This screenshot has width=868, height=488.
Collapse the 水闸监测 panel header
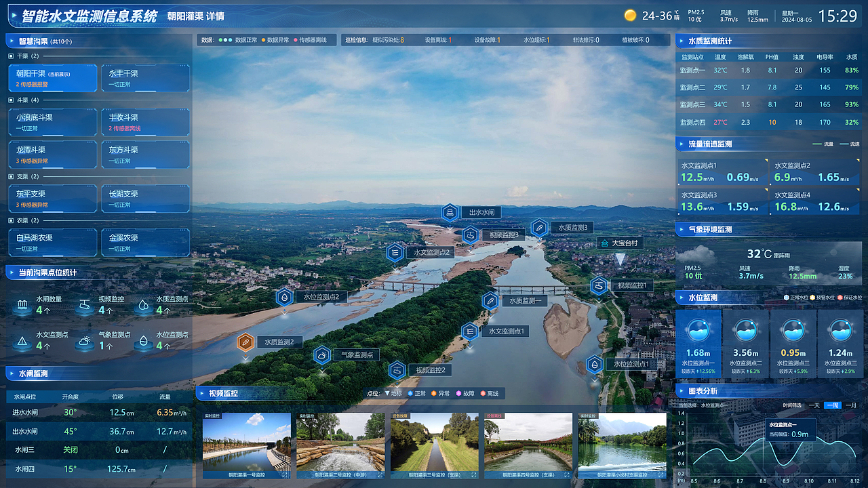pyautogui.click(x=12, y=373)
